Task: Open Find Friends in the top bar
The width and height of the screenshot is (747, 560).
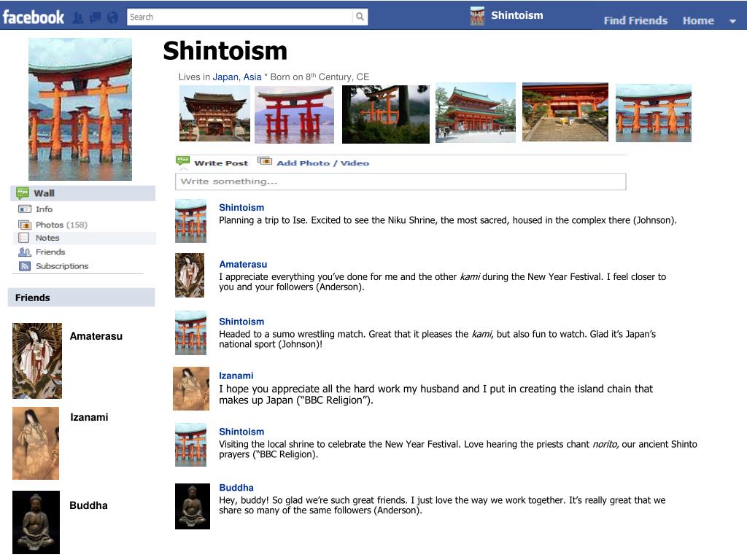Action: tap(635, 21)
